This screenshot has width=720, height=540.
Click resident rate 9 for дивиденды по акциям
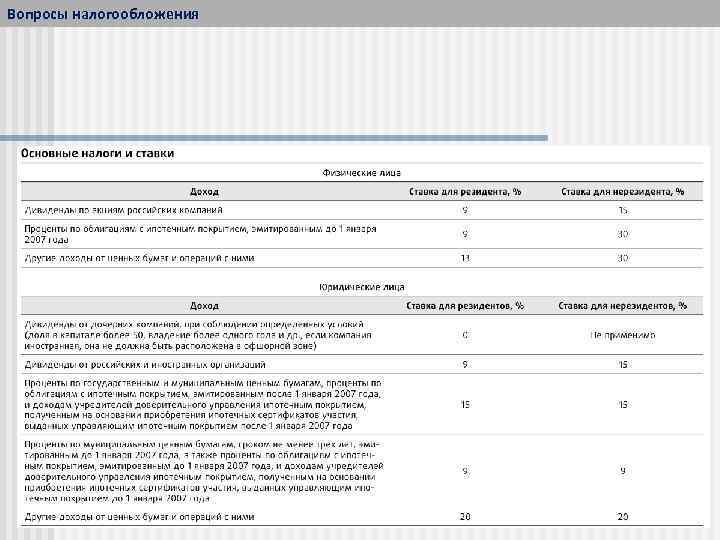pyautogui.click(x=465, y=210)
